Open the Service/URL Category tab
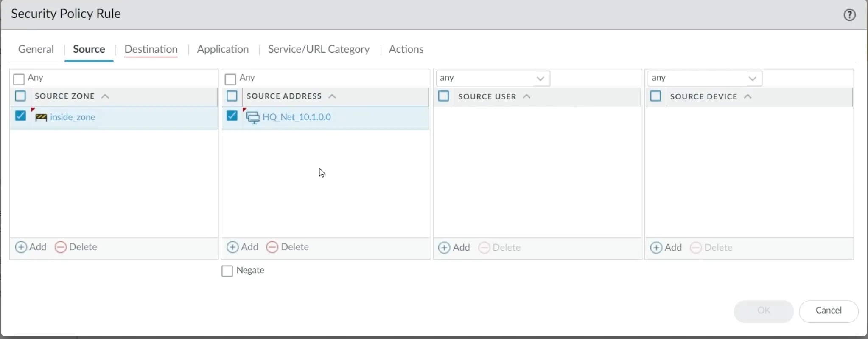 click(x=319, y=49)
